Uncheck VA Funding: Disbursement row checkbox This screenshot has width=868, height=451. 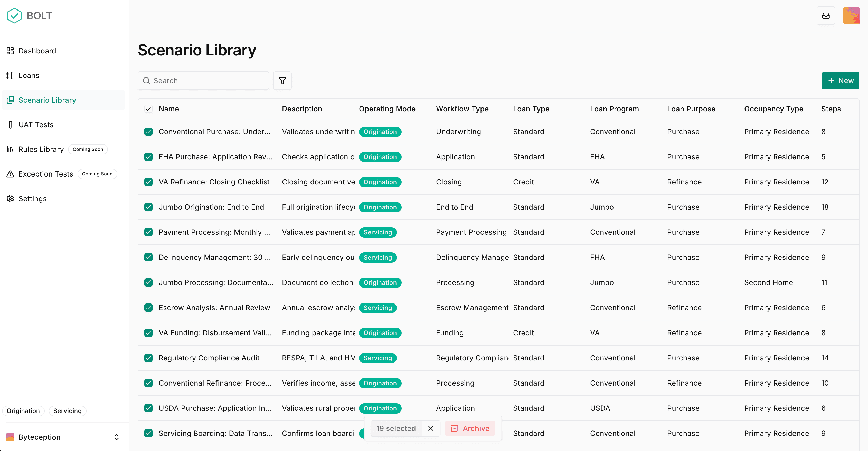(148, 332)
